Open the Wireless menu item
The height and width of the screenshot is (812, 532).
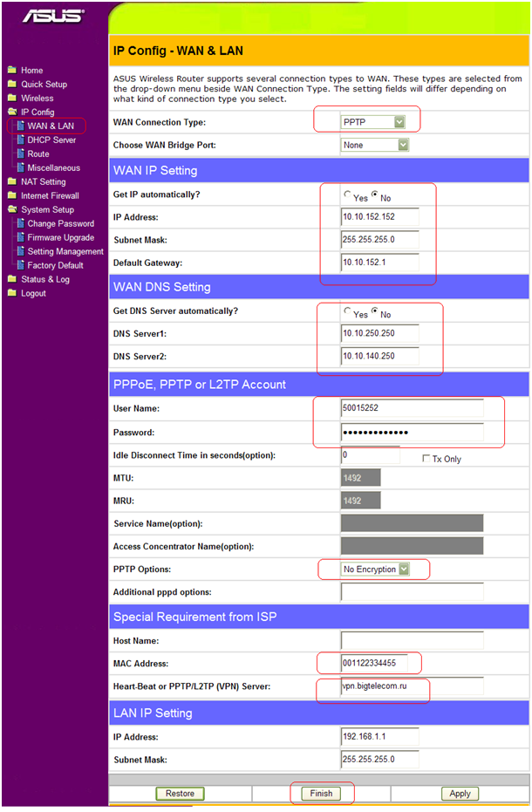[38, 99]
